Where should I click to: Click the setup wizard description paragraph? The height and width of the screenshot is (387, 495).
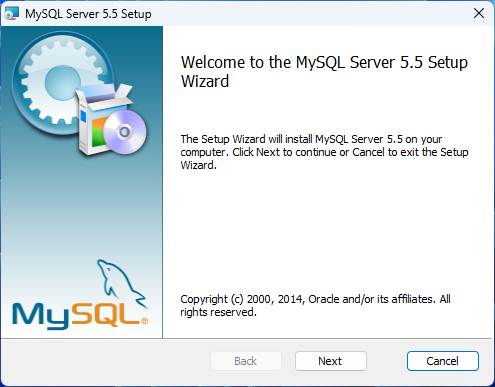click(x=324, y=152)
